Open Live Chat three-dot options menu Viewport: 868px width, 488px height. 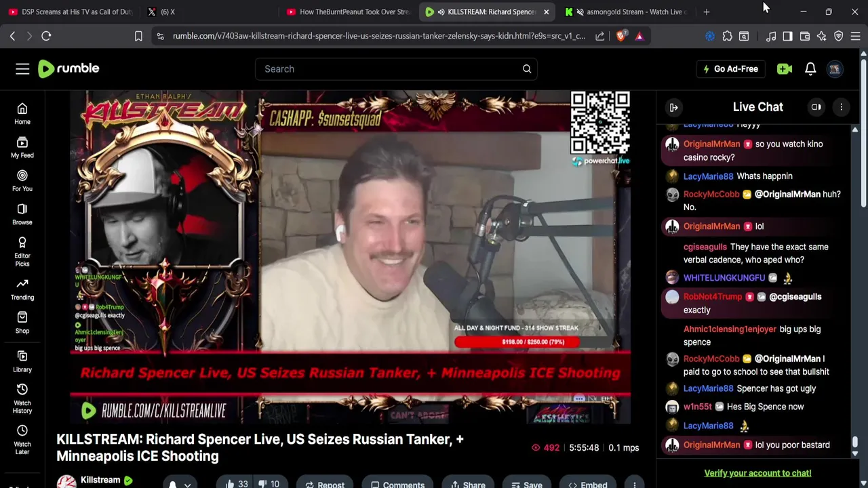pos(841,107)
